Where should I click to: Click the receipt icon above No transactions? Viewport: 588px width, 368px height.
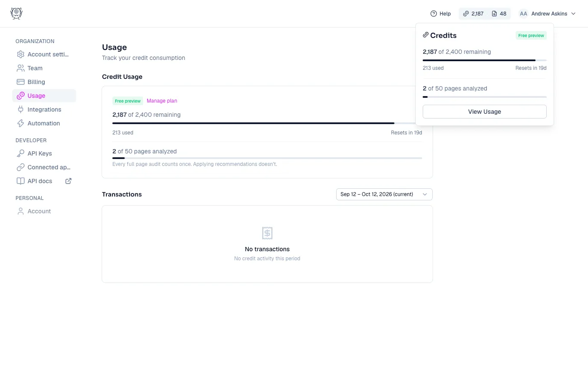pyautogui.click(x=267, y=233)
